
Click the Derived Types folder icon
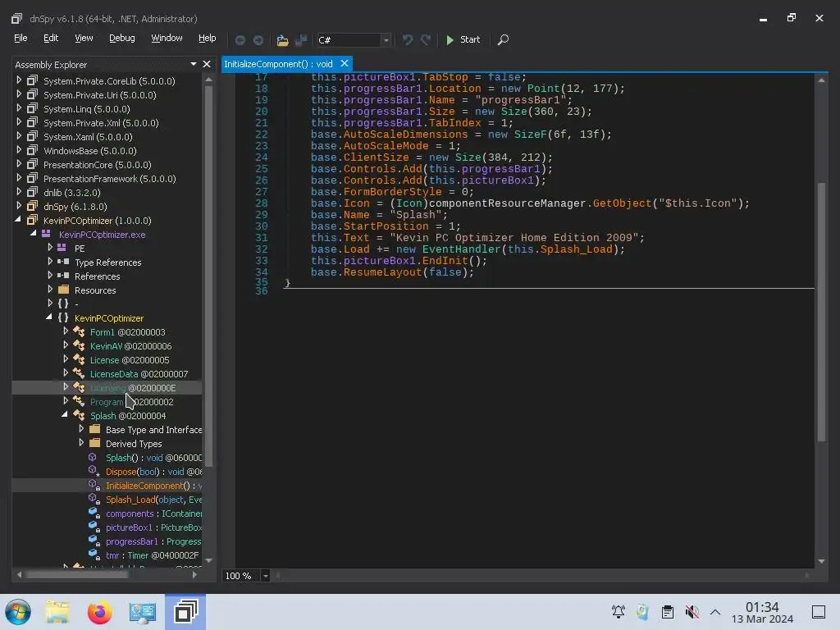95,443
